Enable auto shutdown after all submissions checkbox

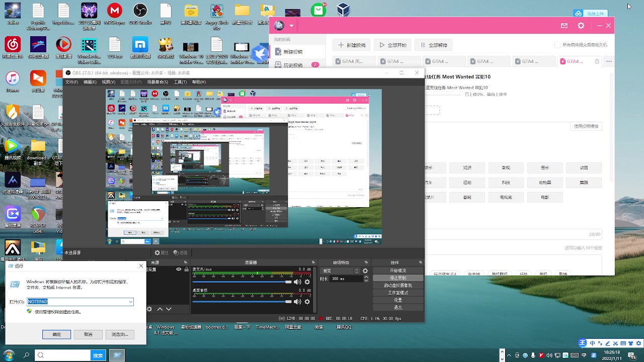coord(557,45)
